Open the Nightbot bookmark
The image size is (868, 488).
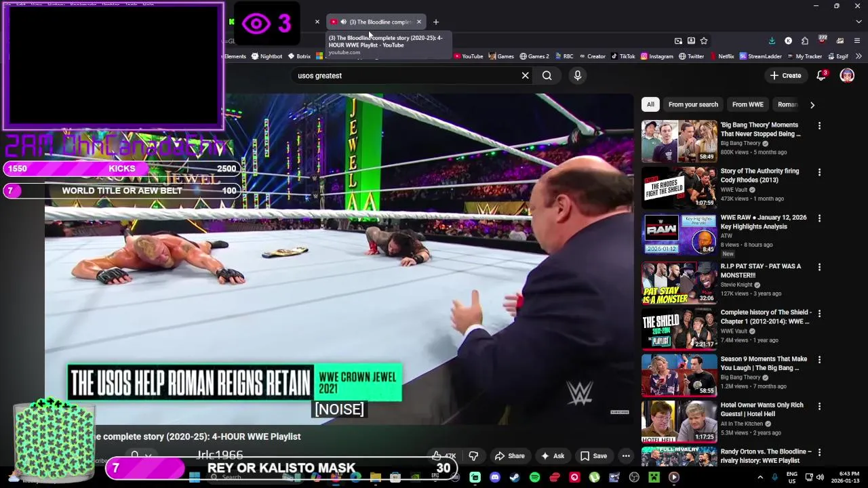[267, 56]
